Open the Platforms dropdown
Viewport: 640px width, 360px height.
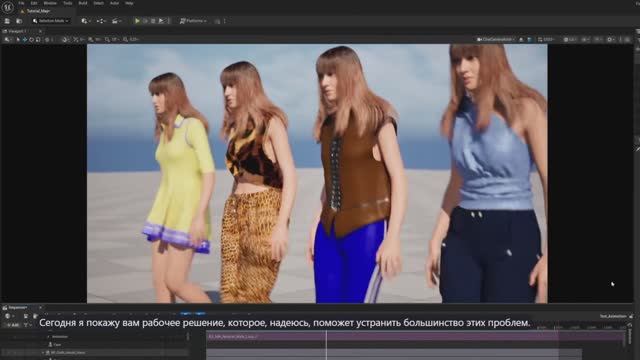tap(193, 21)
